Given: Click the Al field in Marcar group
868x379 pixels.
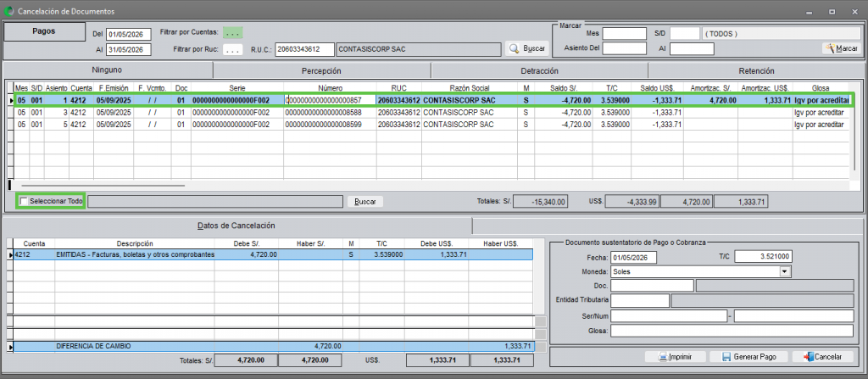Looking at the screenshot, I should pyautogui.click(x=692, y=49).
